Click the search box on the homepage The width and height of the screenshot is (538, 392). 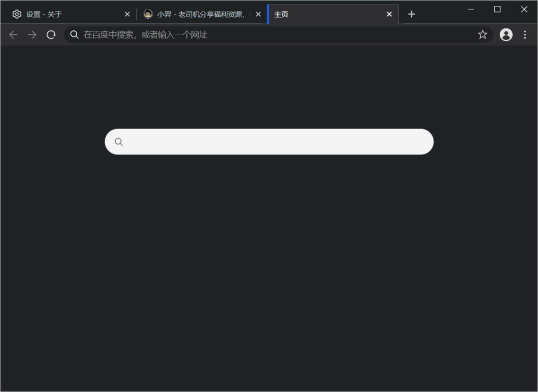pos(269,141)
